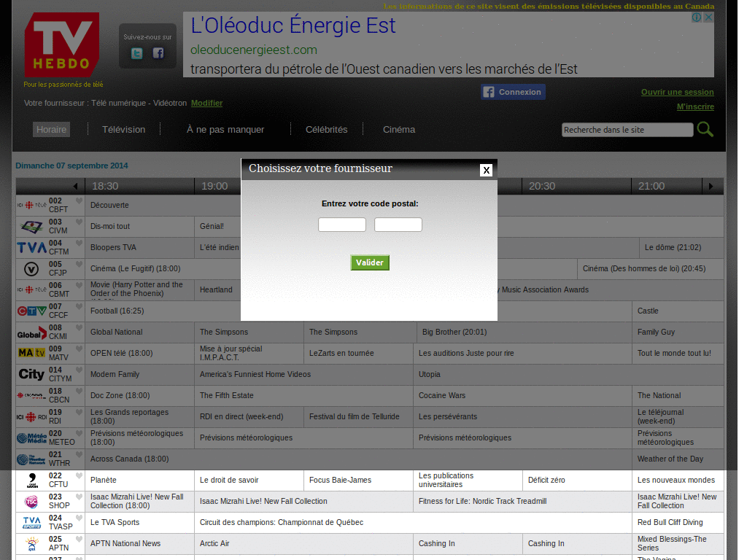
Task: Click the Modifier provider link
Action: click(206, 103)
